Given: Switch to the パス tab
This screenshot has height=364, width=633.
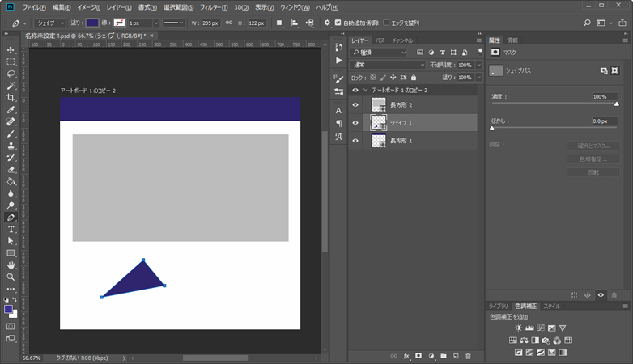Looking at the screenshot, I should click(x=380, y=40).
